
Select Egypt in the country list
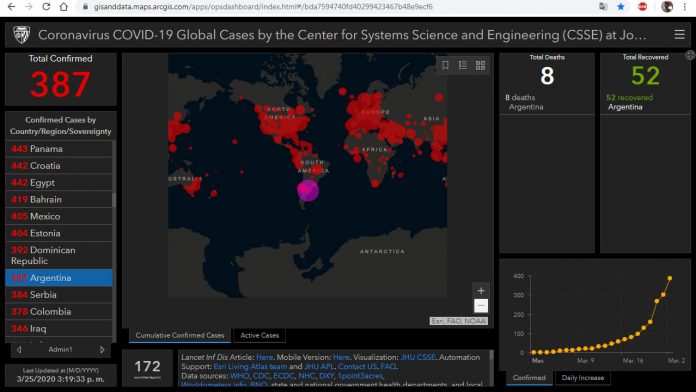pos(59,182)
